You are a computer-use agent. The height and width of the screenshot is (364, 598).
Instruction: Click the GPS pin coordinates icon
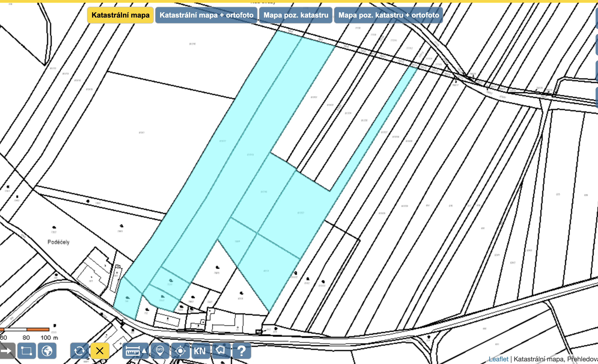click(x=160, y=351)
